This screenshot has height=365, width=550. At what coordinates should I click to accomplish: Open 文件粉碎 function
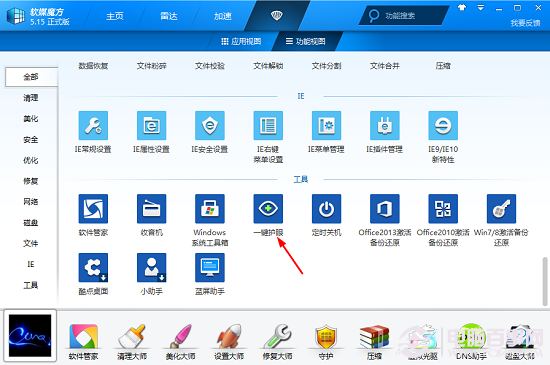(152, 66)
